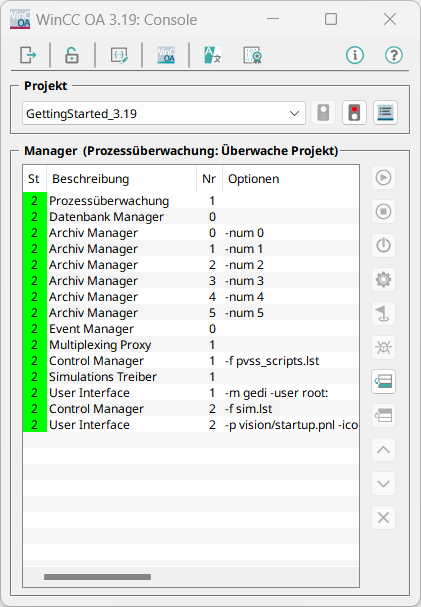Select User Interface row with vision/startup.pnl
Viewport: 421px width, 607px height.
click(x=191, y=425)
